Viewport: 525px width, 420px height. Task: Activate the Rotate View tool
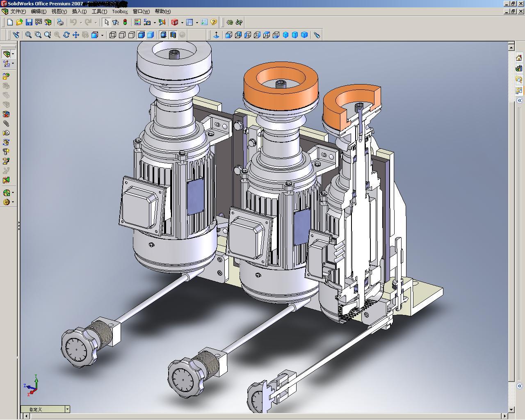pyautogui.click(x=66, y=35)
